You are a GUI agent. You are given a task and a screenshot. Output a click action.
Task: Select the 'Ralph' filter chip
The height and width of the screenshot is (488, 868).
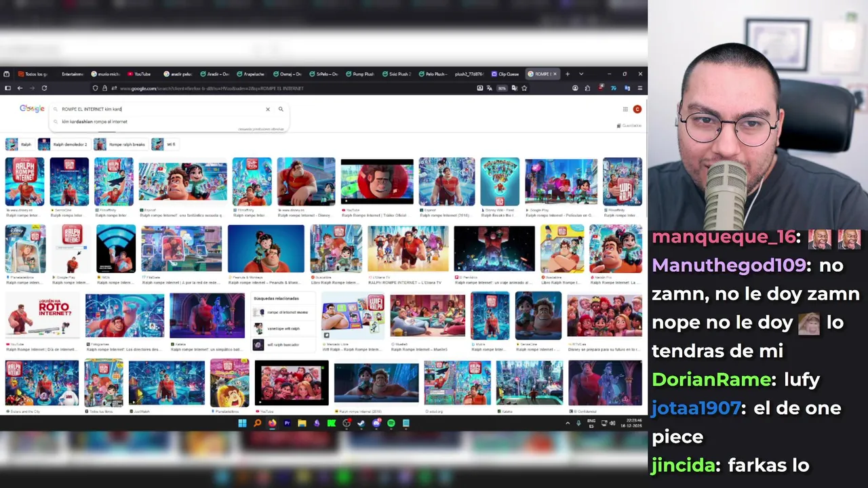point(19,144)
